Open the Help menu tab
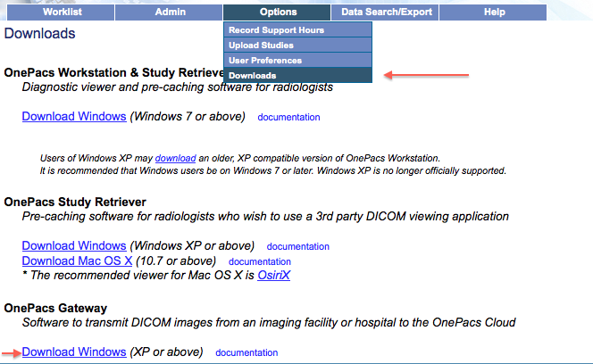This screenshot has height=364, width=593. click(x=493, y=12)
